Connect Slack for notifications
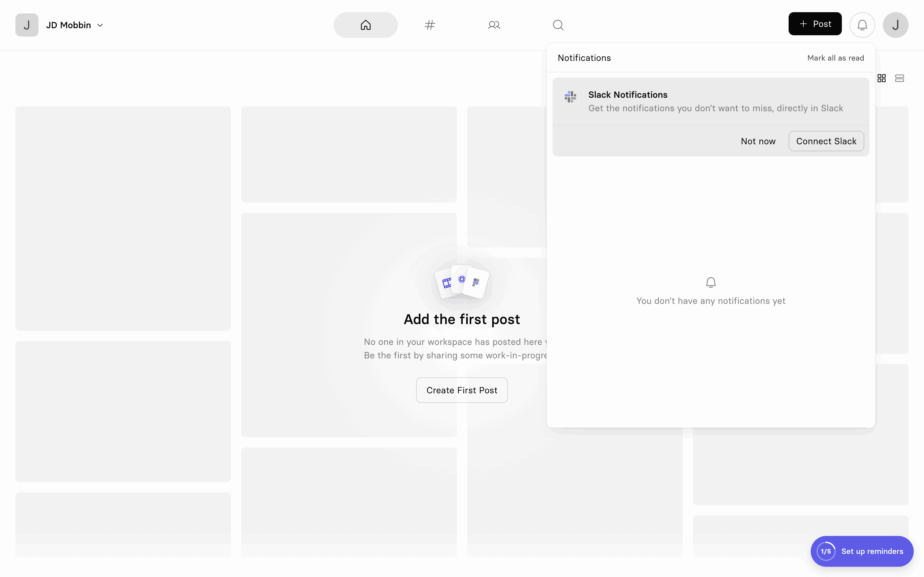 point(826,141)
